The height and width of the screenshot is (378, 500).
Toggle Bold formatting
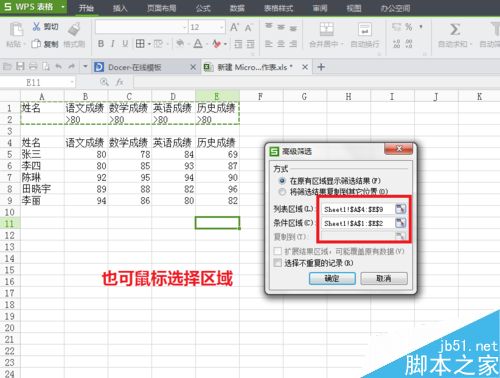(x=101, y=44)
